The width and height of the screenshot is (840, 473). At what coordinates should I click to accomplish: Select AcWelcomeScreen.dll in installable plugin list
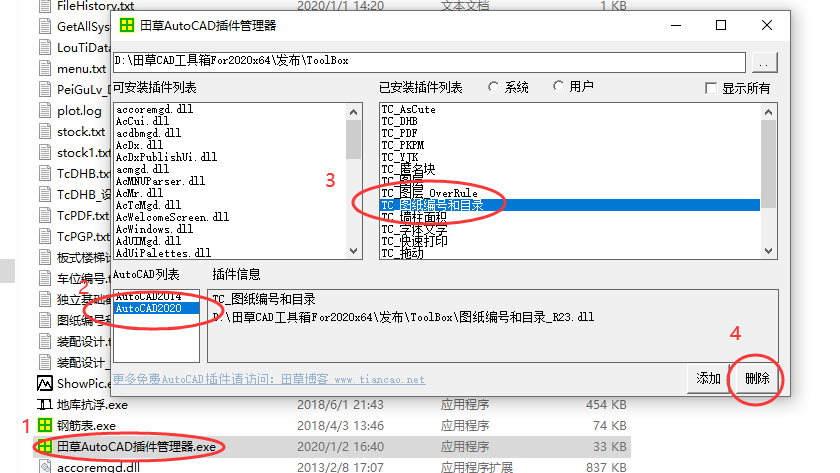point(172,217)
